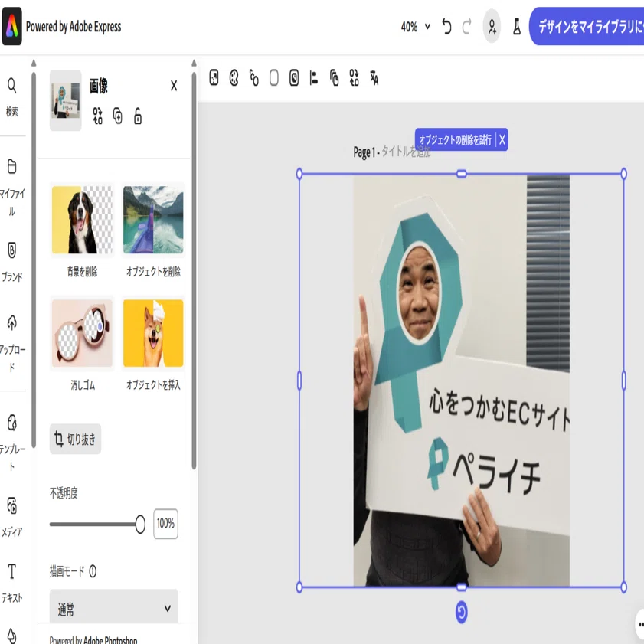Select 消しゴム eraser option
The height and width of the screenshot is (644, 644).
82,344
